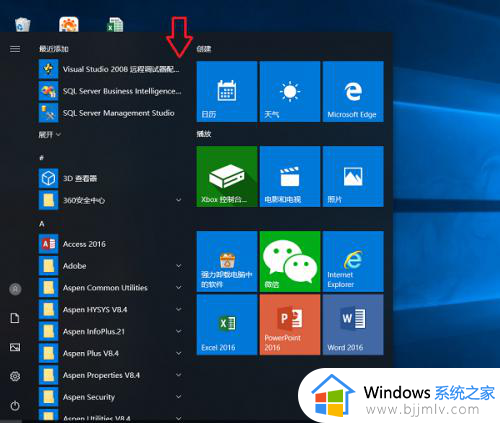Open the Weather (天气) tile

[x=290, y=92]
